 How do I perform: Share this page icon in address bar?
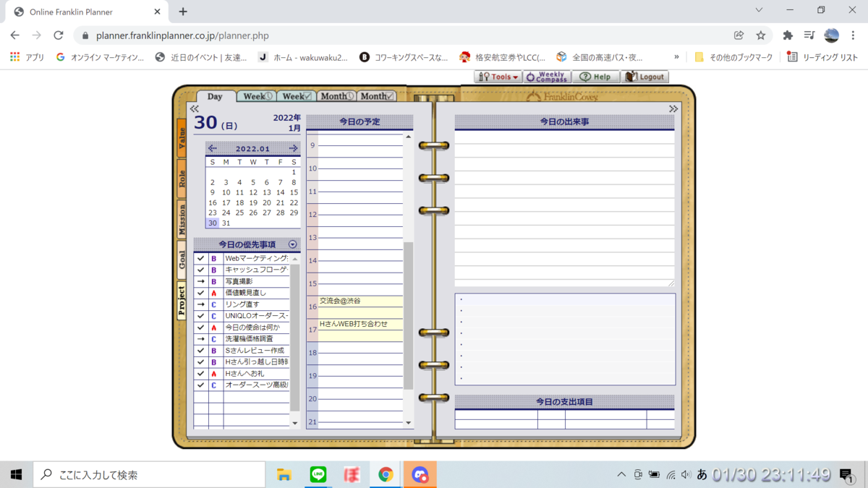[739, 35]
